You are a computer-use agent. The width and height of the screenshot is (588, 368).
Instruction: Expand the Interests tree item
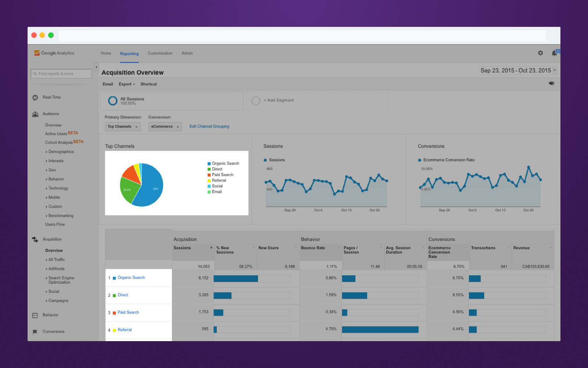(x=54, y=161)
